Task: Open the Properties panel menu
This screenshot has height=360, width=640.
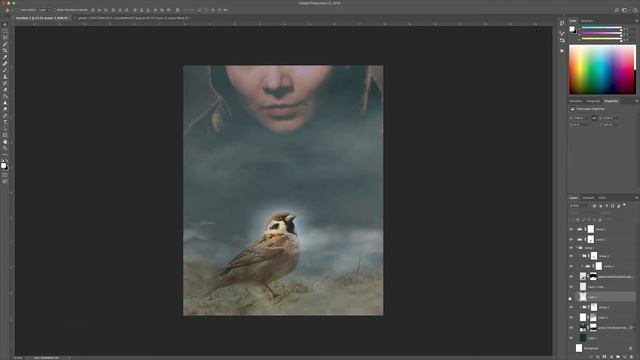Action: click(x=636, y=101)
